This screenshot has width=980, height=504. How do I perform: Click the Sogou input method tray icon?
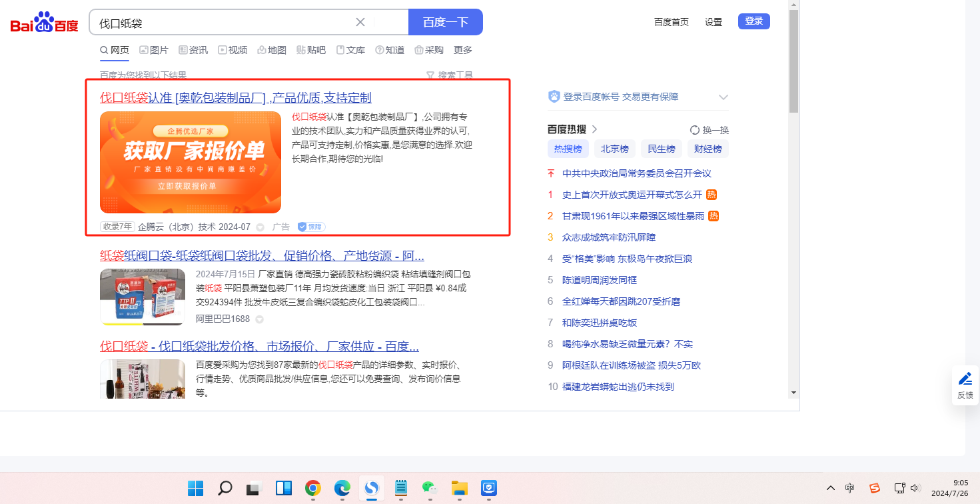(875, 488)
